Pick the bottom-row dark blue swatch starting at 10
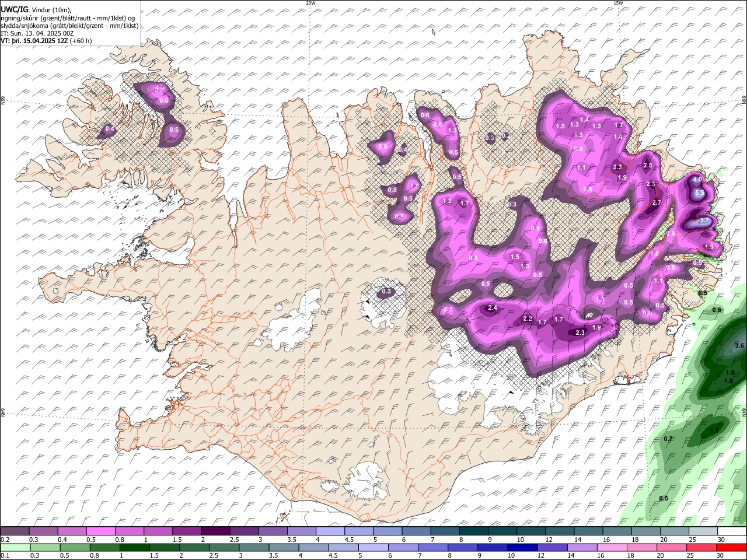The image size is (747, 560). tap(522, 547)
